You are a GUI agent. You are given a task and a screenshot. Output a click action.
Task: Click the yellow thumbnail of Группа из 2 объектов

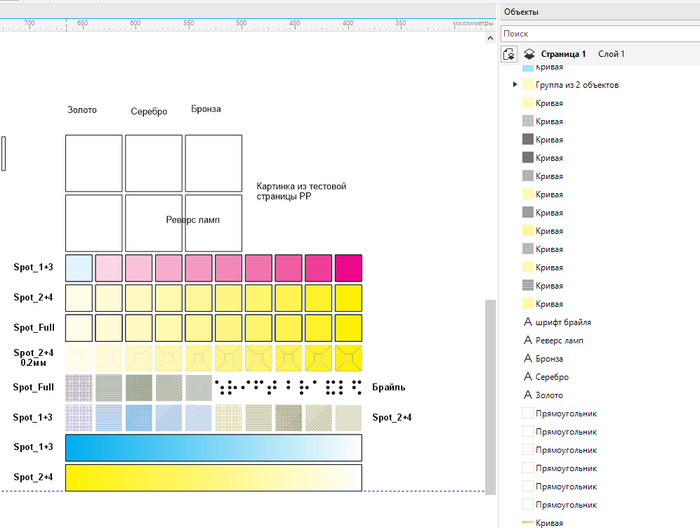pyautogui.click(x=527, y=85)
